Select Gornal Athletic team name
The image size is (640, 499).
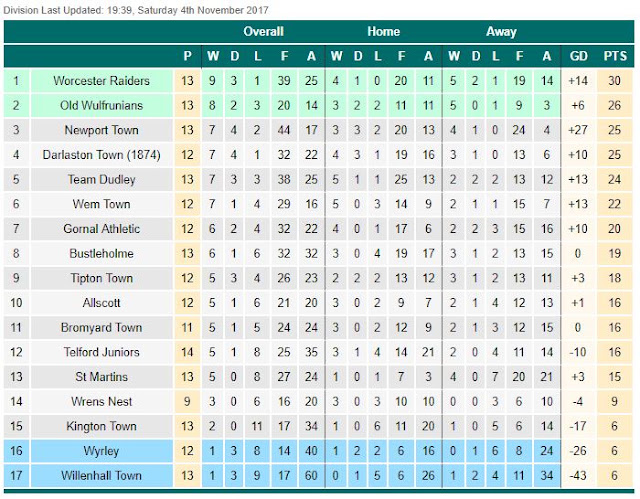pyautogui.click(x=101, y=229)
